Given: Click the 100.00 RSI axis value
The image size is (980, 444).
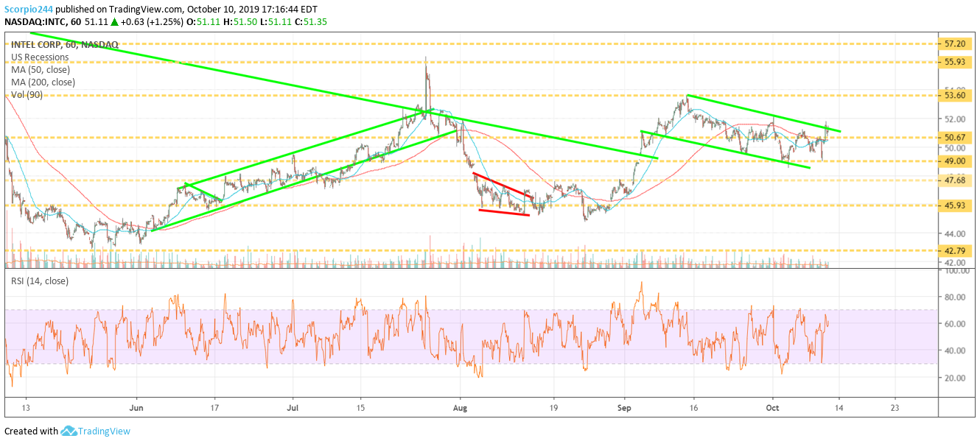Looking at the screenshot, I should pos(957,272).
